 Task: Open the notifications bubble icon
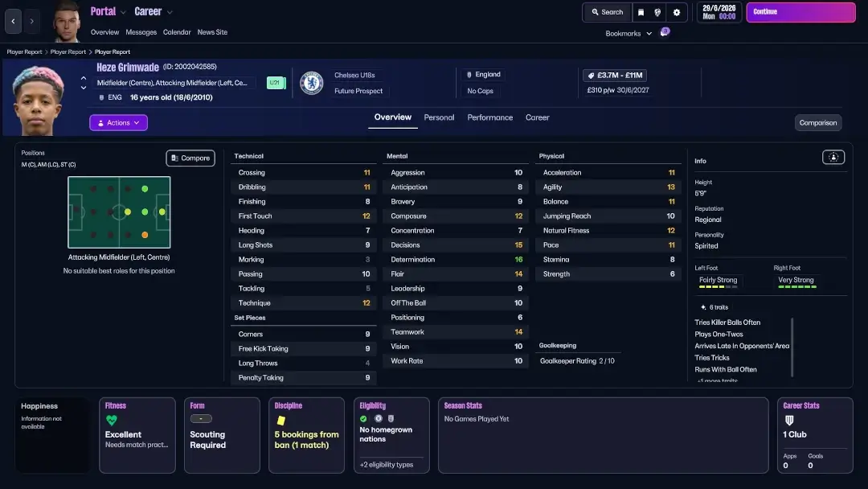[665, 32]
